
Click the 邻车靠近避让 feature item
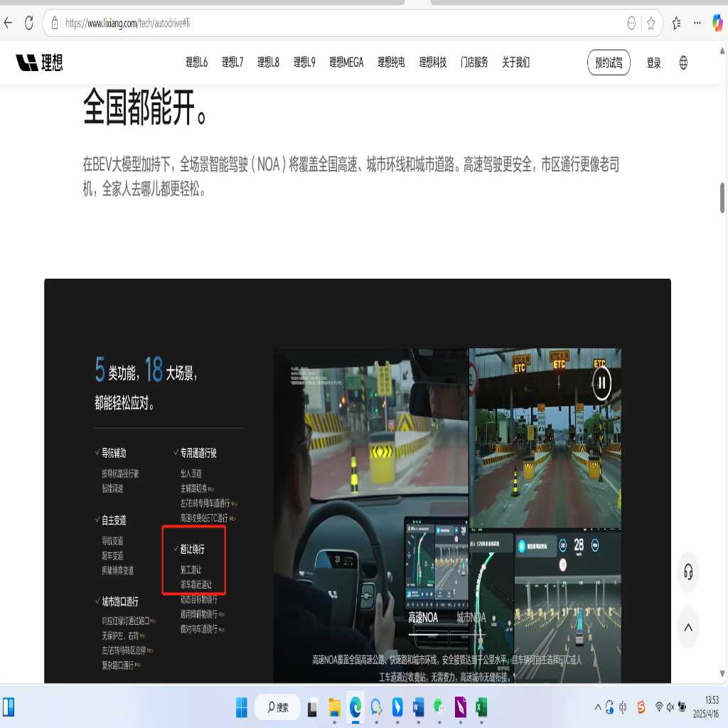pyautogui.click(x=196, y=584)
